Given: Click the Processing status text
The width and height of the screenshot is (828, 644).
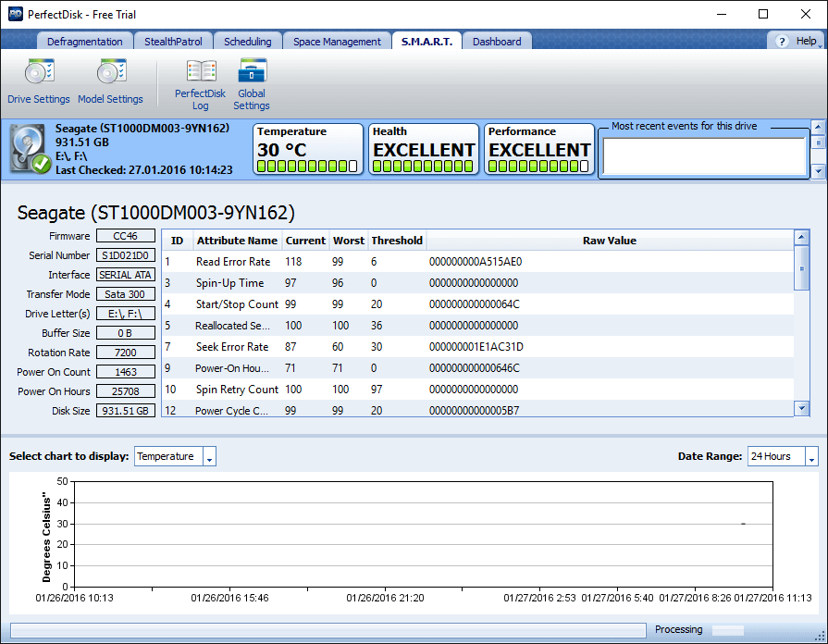Looking at the screenshot, I should point(678,629).
